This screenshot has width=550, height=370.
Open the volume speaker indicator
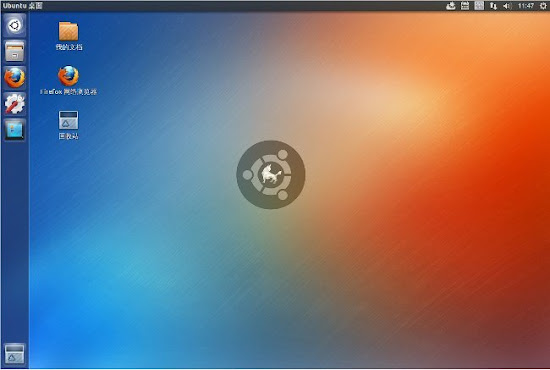(507, 6)
